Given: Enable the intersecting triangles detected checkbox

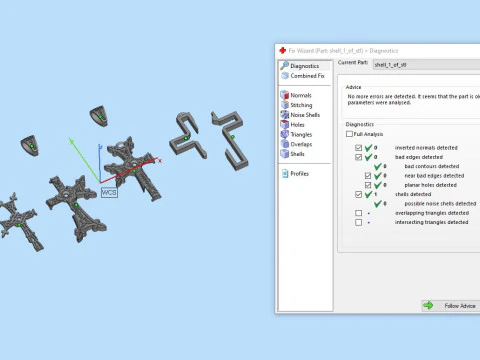Looking at the screenshot, I should point(359,222).
